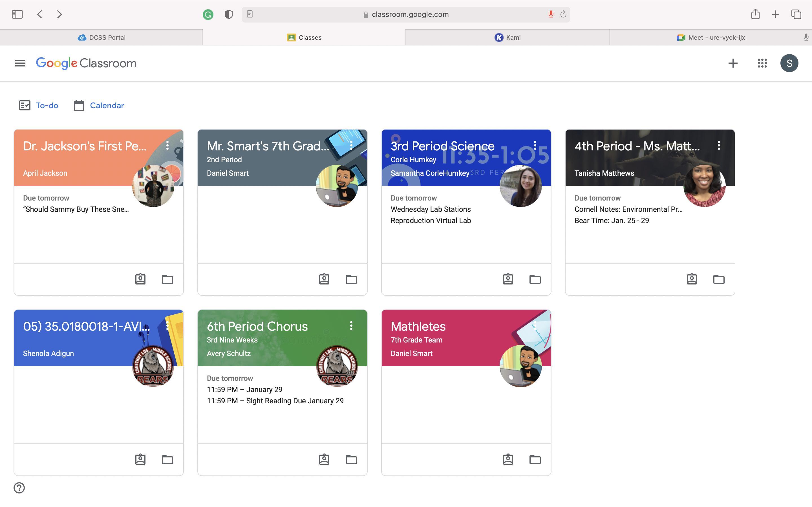Open classwork icon on 6th Period Chorus card
This screenshot has height=507, width=812.
click(x=324, y=459)
